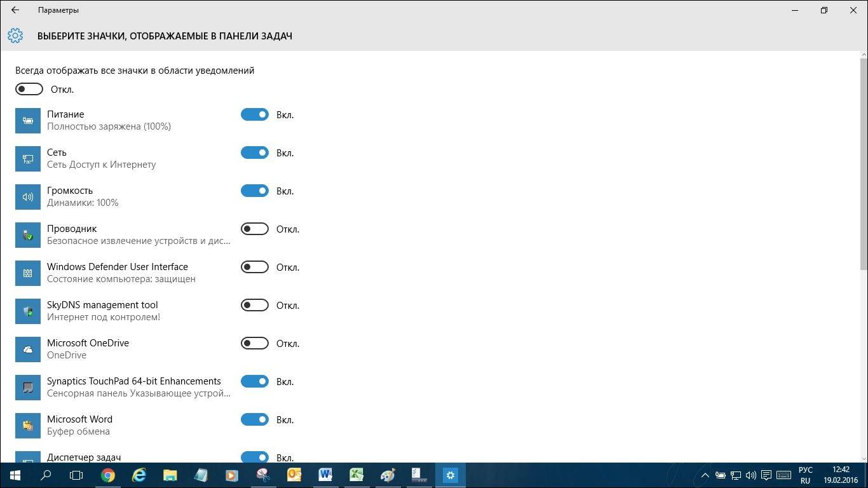Toggle off the Громкость icon switch
This screenshot has width=868, height=488.
click(x=255, y=191)
